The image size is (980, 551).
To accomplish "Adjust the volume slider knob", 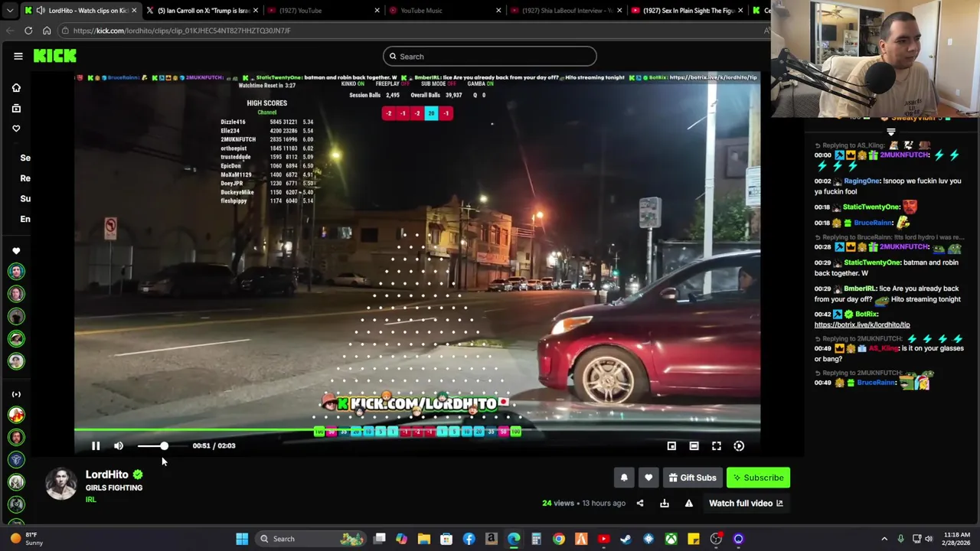I will pos(164,445).
